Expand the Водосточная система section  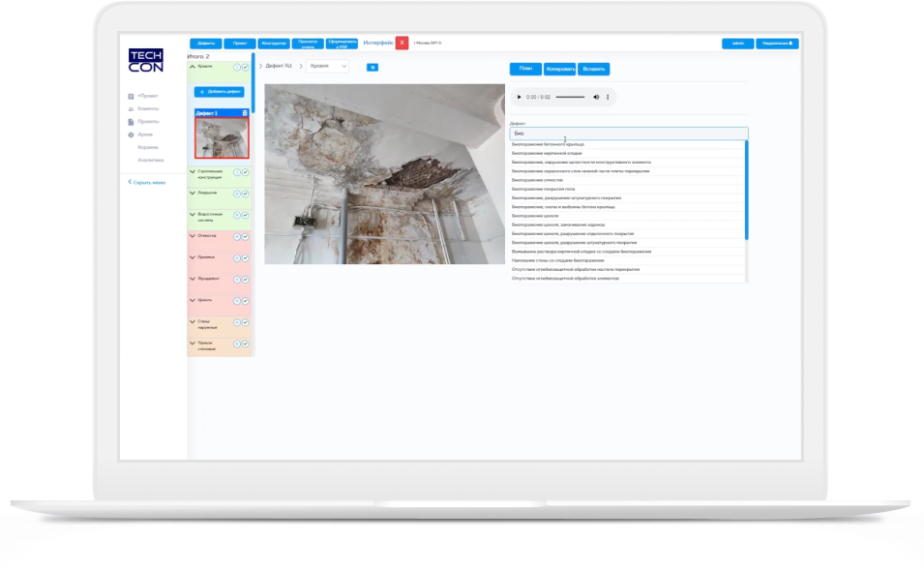pos(193,215)
